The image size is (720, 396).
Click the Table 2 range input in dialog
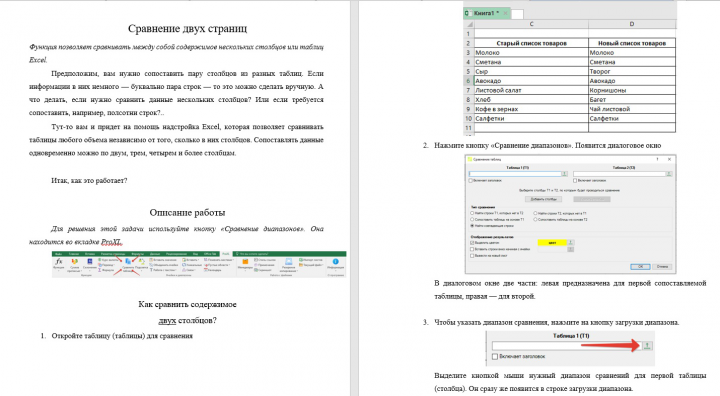pos(619,174)
